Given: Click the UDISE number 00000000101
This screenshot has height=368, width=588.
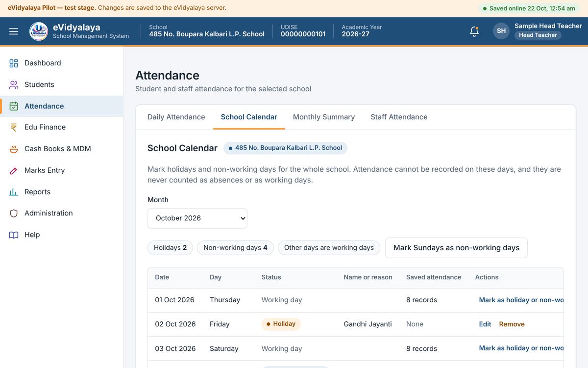Looking at the screenshot, I should (x=303, y=34).
